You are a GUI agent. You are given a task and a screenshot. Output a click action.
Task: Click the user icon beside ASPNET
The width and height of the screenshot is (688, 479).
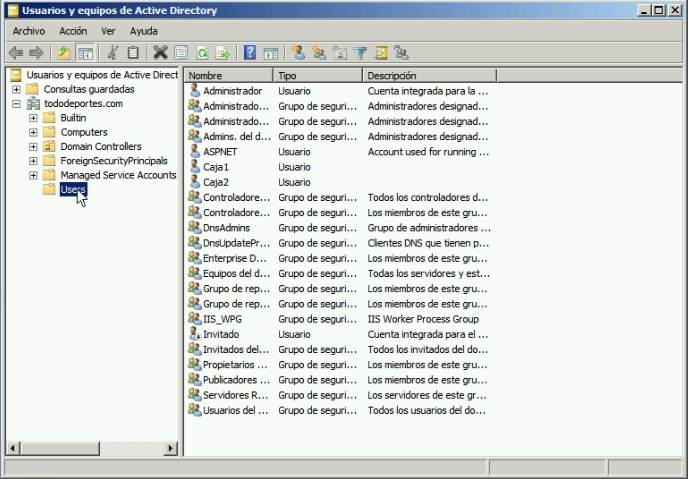pos(195,151)
